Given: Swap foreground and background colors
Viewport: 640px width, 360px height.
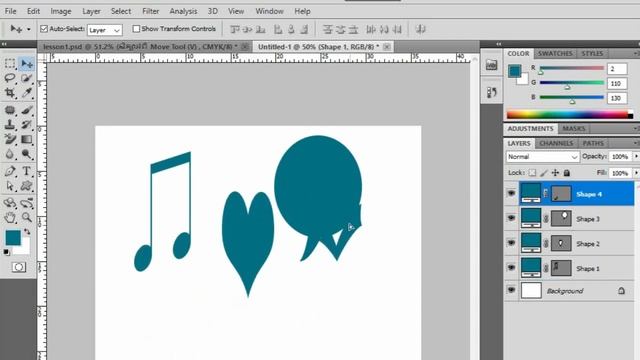Looking at the screenshot, I should 27,232.
